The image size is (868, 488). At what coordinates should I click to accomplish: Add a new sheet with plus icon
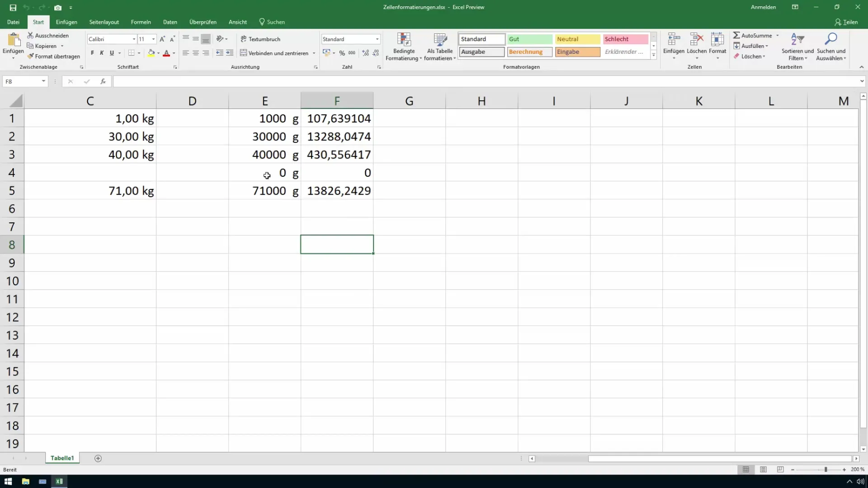click(98, 458)
